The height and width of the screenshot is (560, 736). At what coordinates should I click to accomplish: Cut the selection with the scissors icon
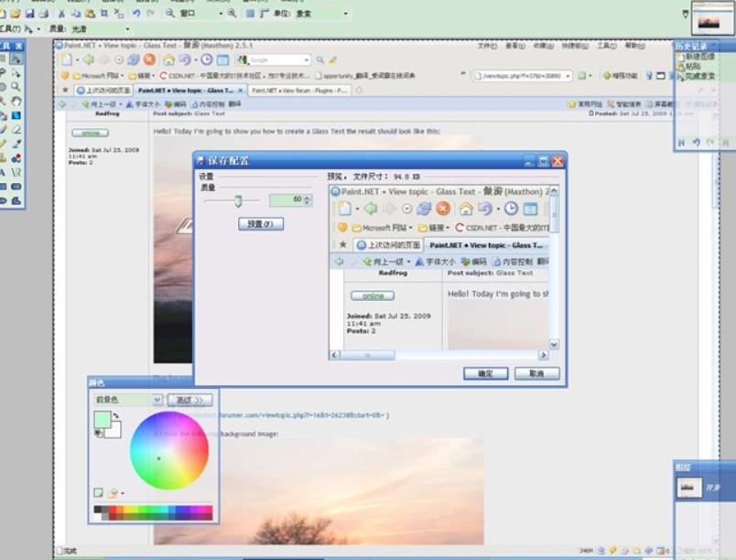click(x=61, y=14)
